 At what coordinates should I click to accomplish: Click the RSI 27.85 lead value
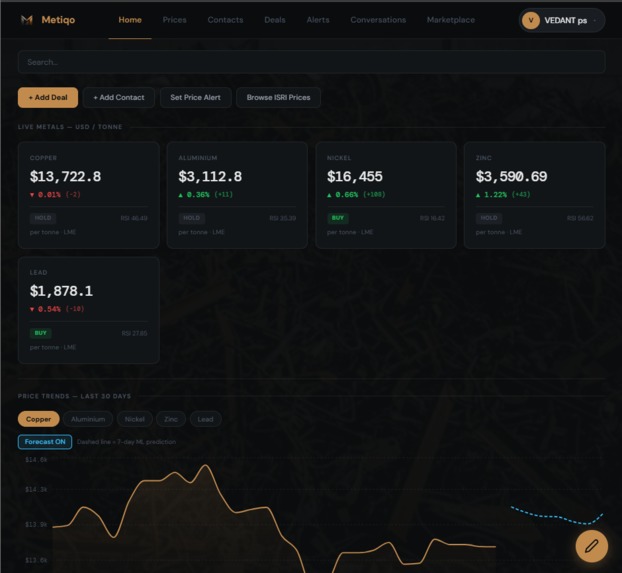pyautogui.click(x=134, y=333)
